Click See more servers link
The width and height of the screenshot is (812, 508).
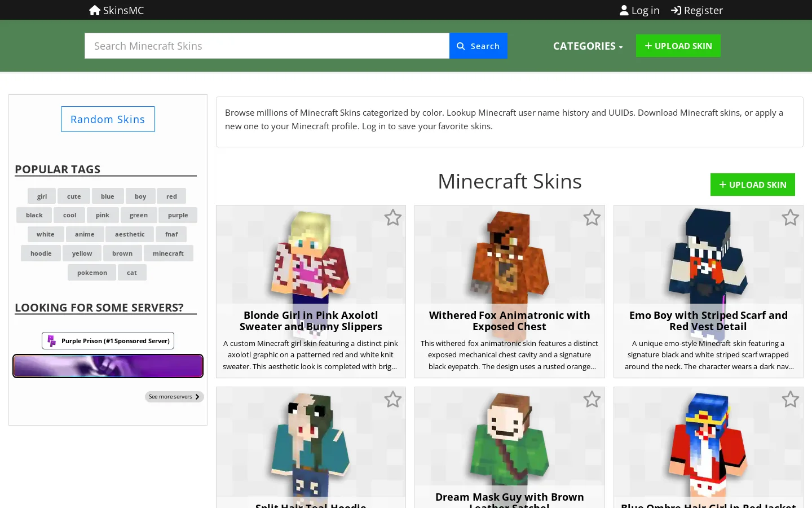tap(174, 397)
